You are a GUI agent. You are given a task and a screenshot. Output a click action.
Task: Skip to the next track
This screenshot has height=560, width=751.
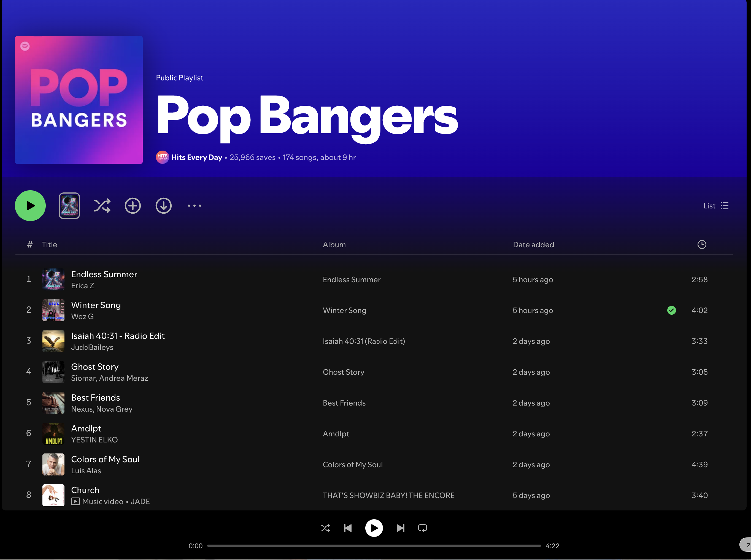pos(400,528)
